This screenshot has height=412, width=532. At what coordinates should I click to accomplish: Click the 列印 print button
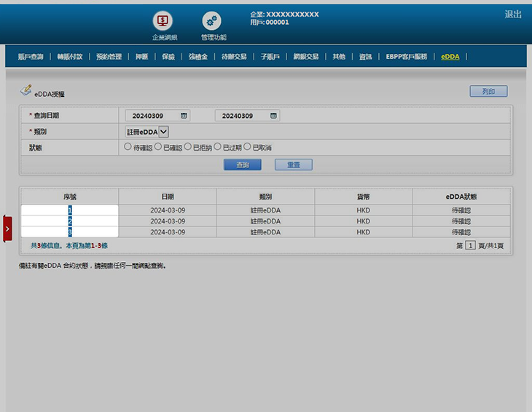pos(488,92)
